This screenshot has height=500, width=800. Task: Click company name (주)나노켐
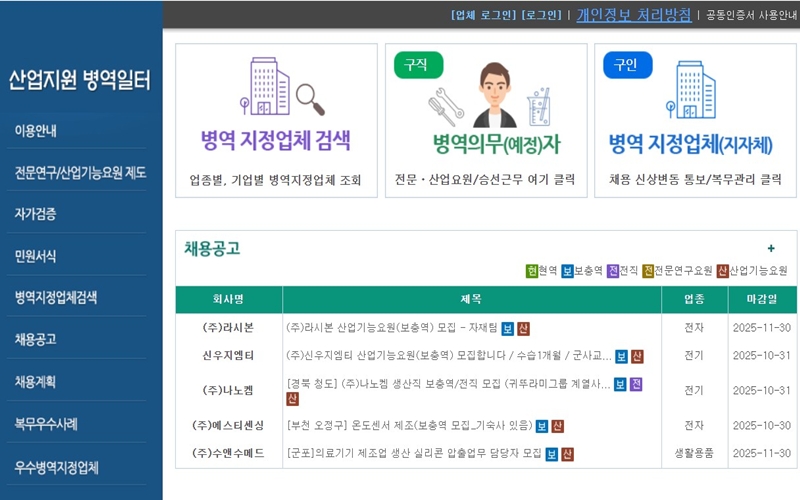click(228, 390)
